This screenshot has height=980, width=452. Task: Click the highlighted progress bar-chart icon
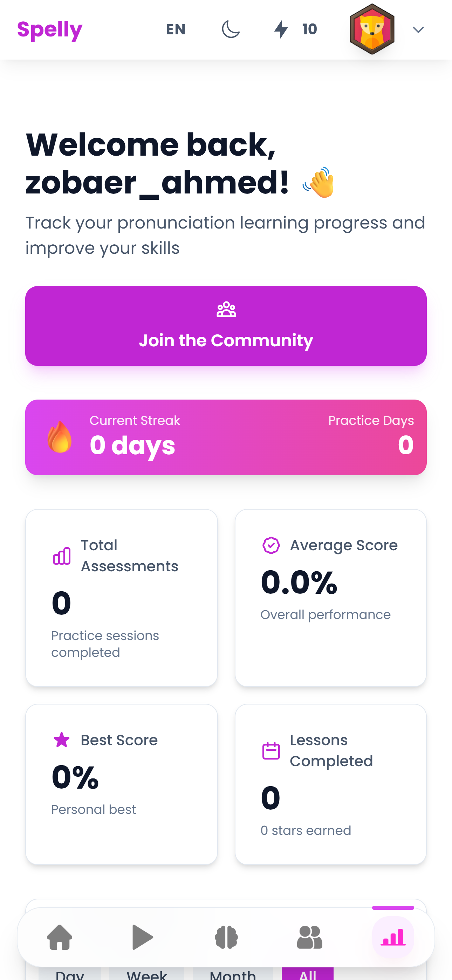393,937
